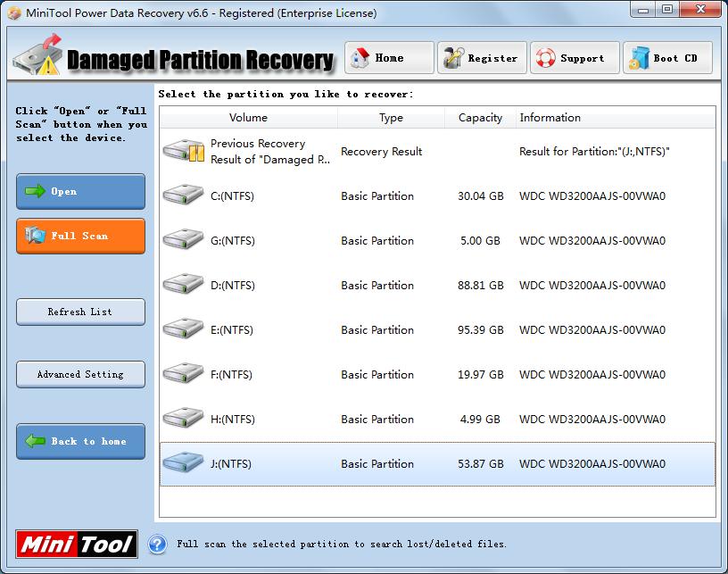The width and height of the screenshot is (728, 574).
Task: Click the Register button
Action: (482, 58)
